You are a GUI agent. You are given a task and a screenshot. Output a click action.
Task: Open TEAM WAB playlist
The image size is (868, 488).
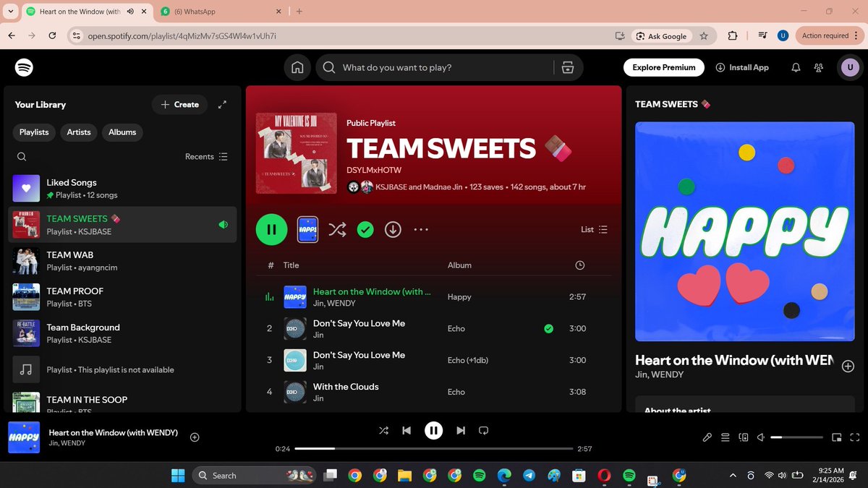pyautogui.click(x=122, y=261)
